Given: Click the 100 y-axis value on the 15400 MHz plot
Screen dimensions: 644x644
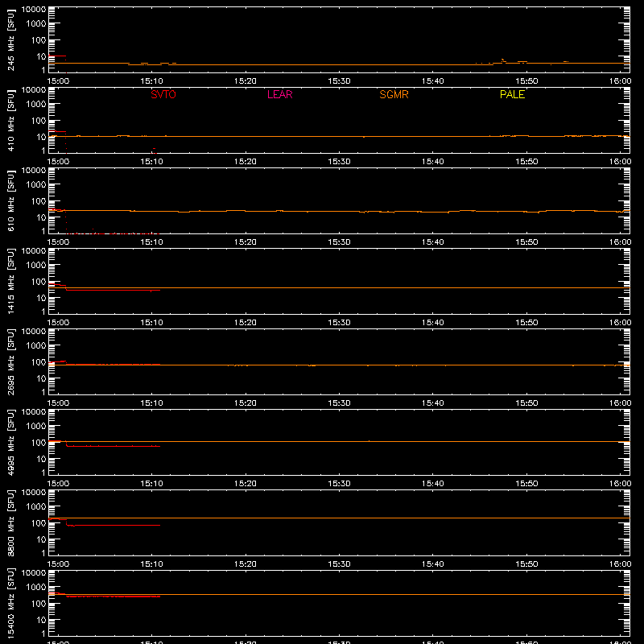Looking at the screenshot, I should [x=39, y=604].
